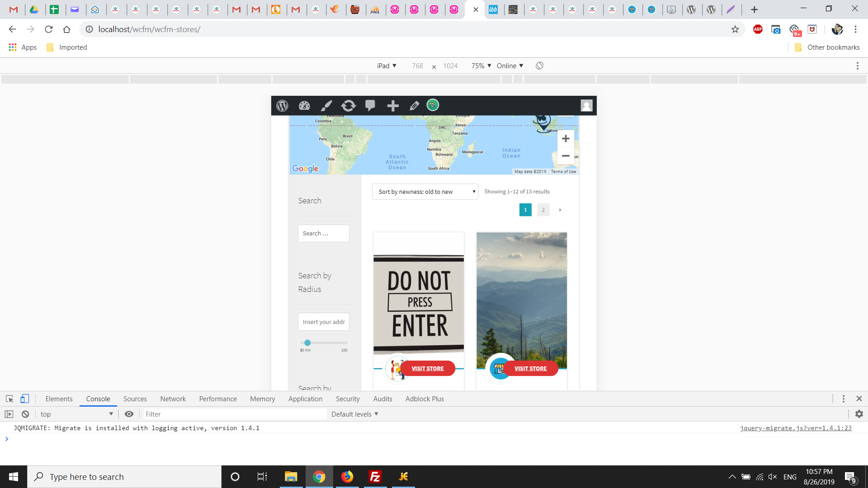Go to results page 2
This screenshot has width=868, height=488.
(x=543, y=210)
